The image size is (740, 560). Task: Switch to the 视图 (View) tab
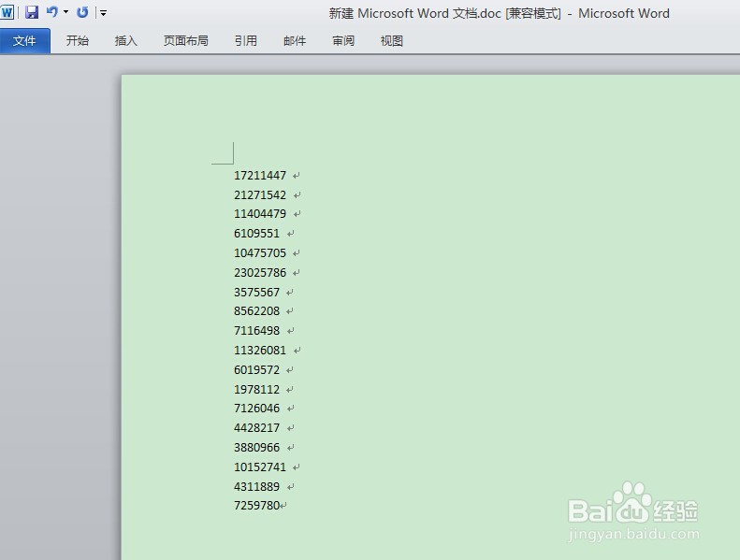pos(392,41)
